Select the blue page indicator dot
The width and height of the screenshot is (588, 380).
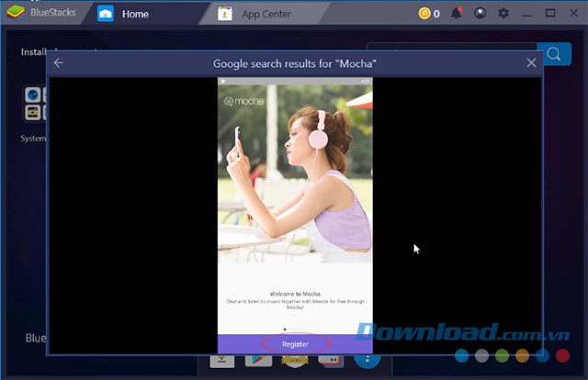(x=285, y=330)
